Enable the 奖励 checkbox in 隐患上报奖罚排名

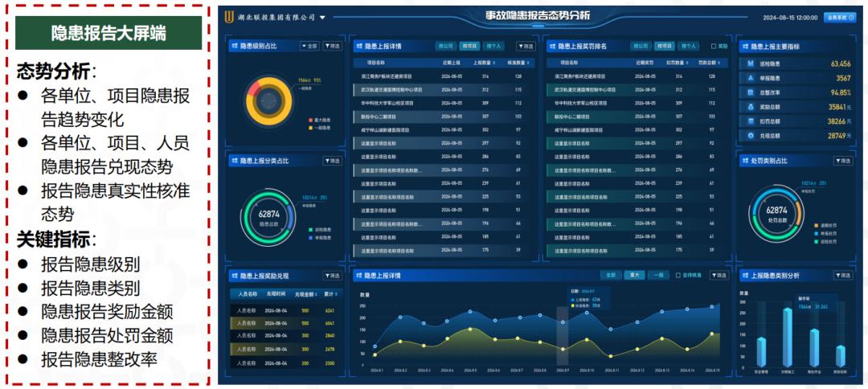point(713,47)
